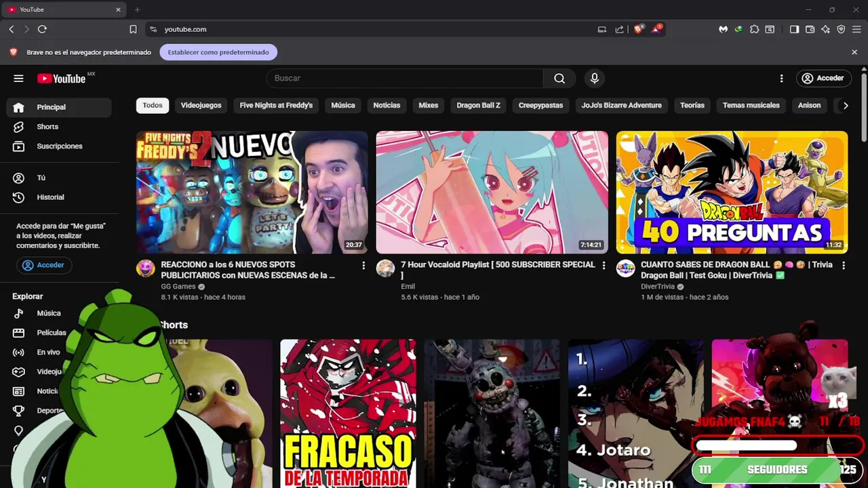Open the browser main menu

point(856,29)
